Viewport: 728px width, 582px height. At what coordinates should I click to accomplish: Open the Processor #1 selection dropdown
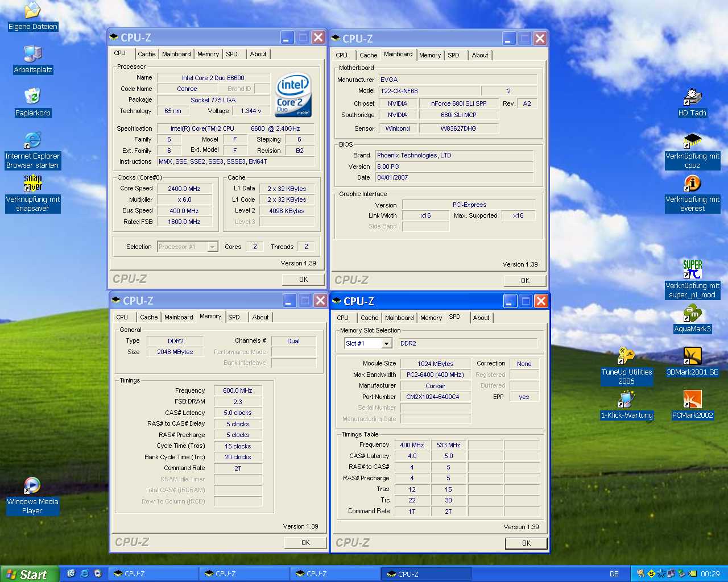[212, 247]
